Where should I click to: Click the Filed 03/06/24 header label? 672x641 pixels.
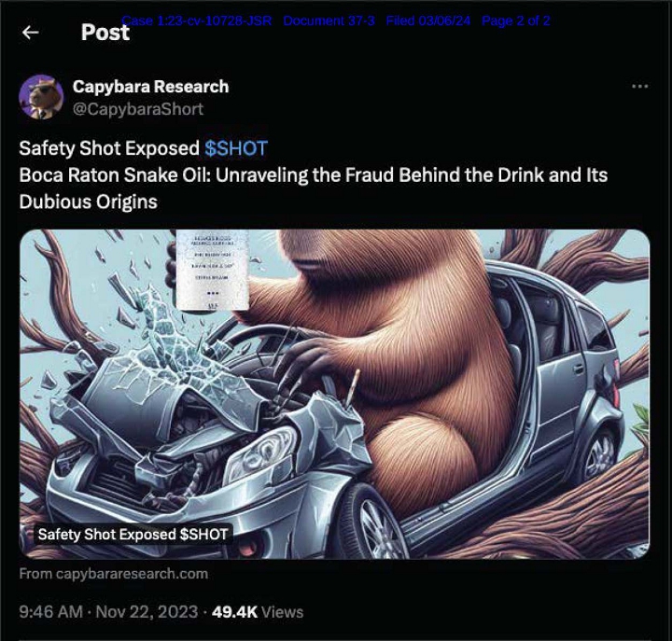(428, 21)
